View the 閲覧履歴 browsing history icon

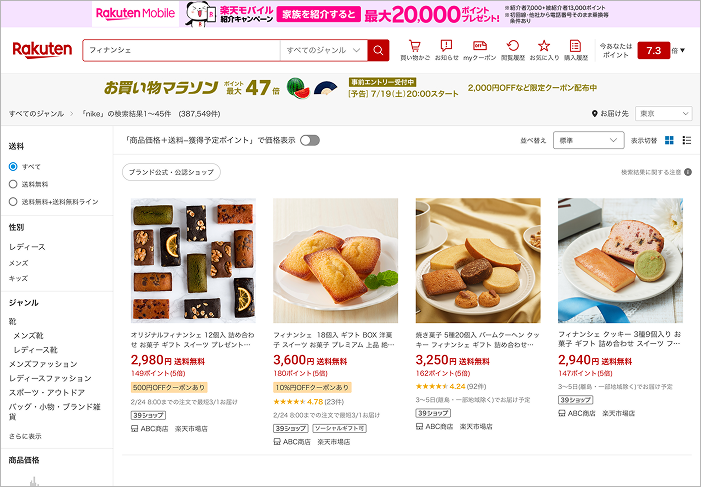[x=513, y=50]
